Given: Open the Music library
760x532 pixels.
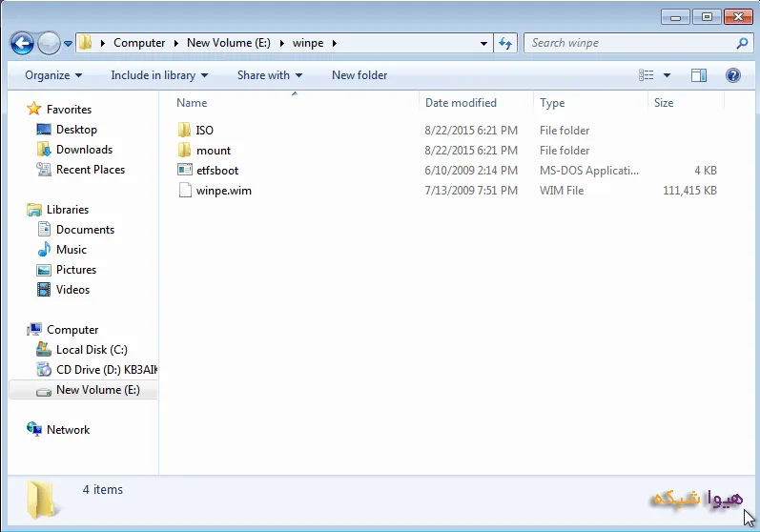Looking at the screenshot, I should (72, 250).
